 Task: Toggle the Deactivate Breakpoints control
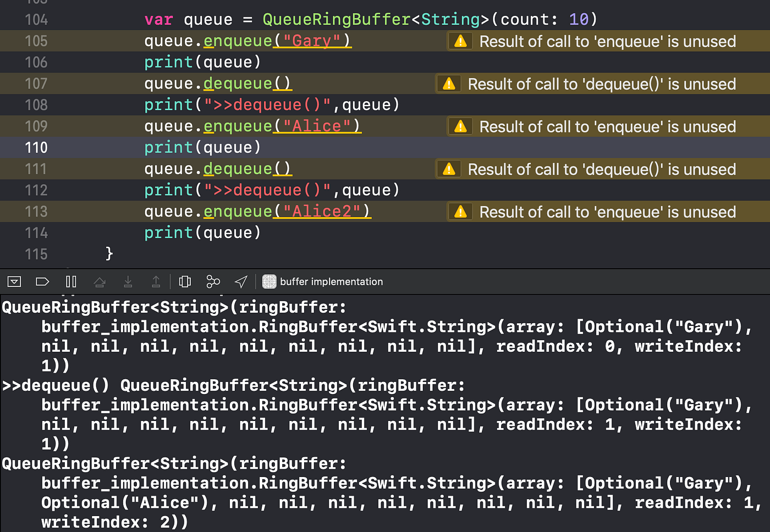tap(42, 281)
